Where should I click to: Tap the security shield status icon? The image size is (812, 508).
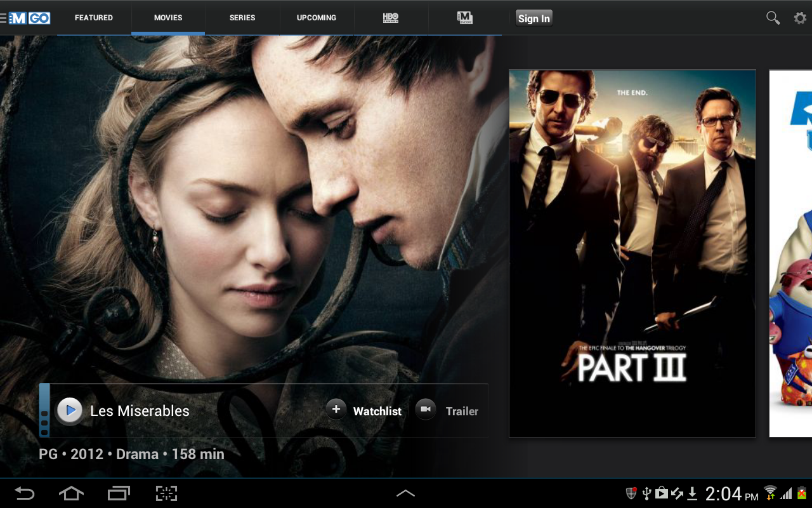click(631, 493)
